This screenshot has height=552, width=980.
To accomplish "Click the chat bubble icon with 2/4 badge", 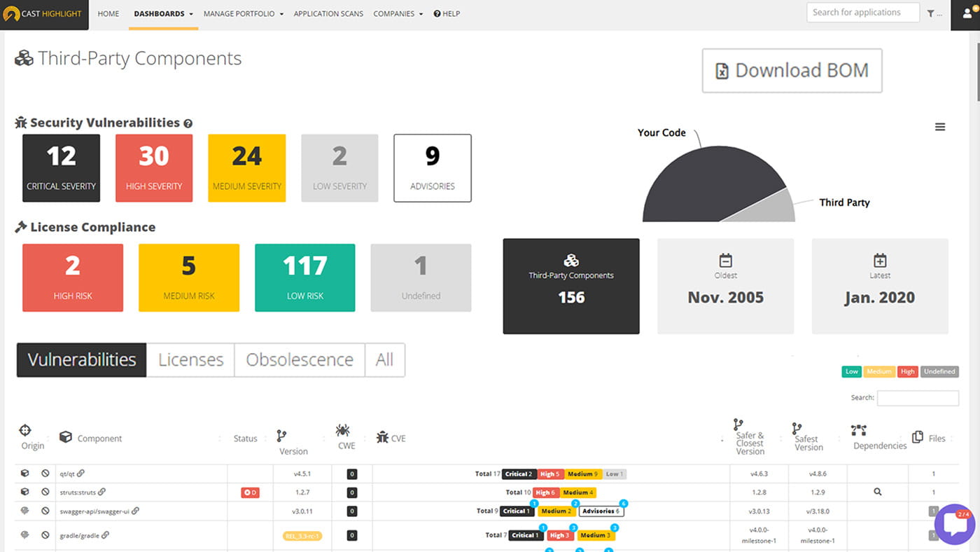I will tap(955, 525).
